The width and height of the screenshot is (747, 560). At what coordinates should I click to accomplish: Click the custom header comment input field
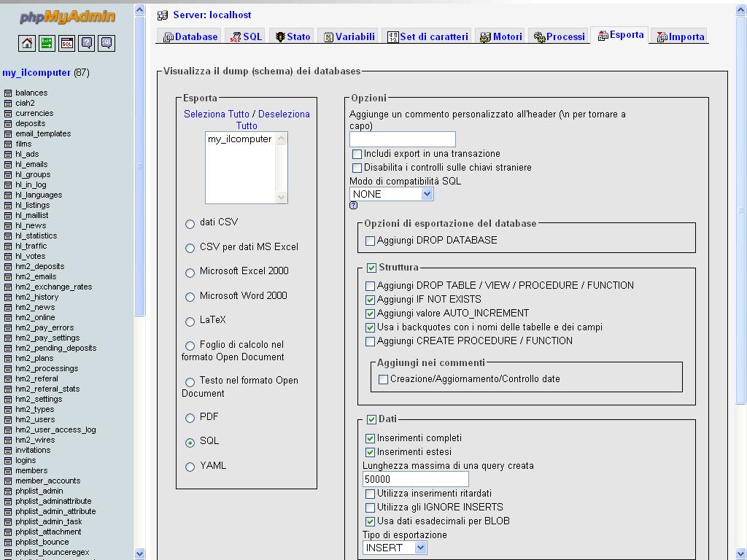[x=403, y=139]
